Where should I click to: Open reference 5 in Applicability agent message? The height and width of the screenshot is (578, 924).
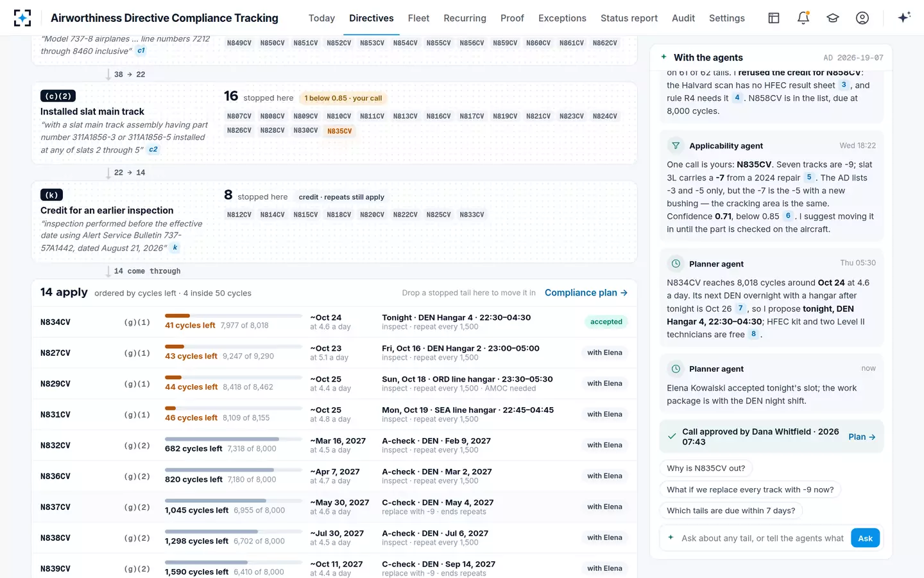(809, 177)
